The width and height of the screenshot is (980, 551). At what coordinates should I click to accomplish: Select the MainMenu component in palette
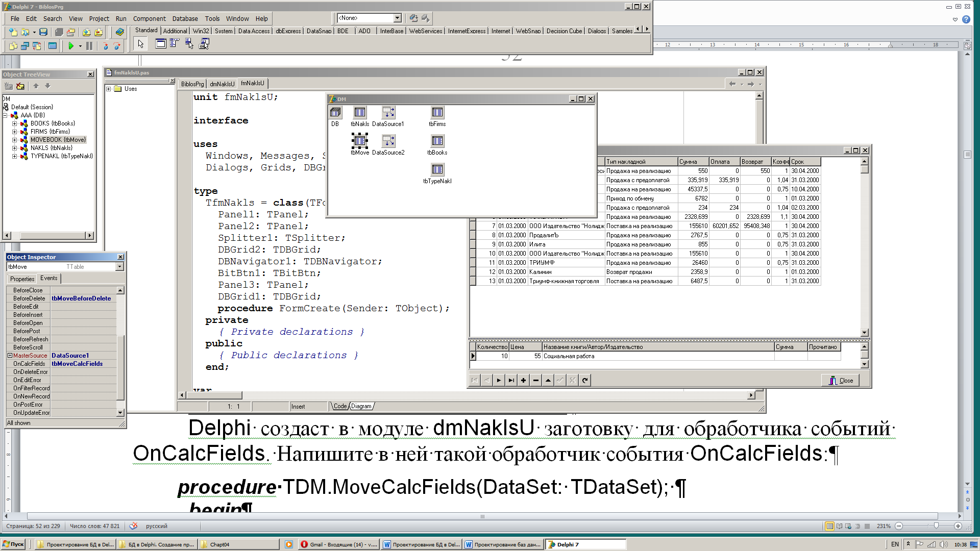[175, 44]
